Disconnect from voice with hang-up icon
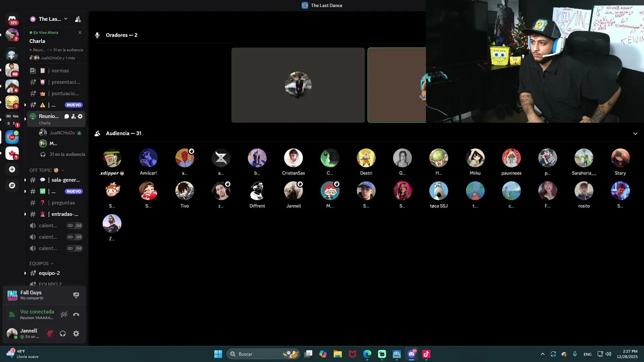This screenshot has width=644, height=362. point(76,315)
